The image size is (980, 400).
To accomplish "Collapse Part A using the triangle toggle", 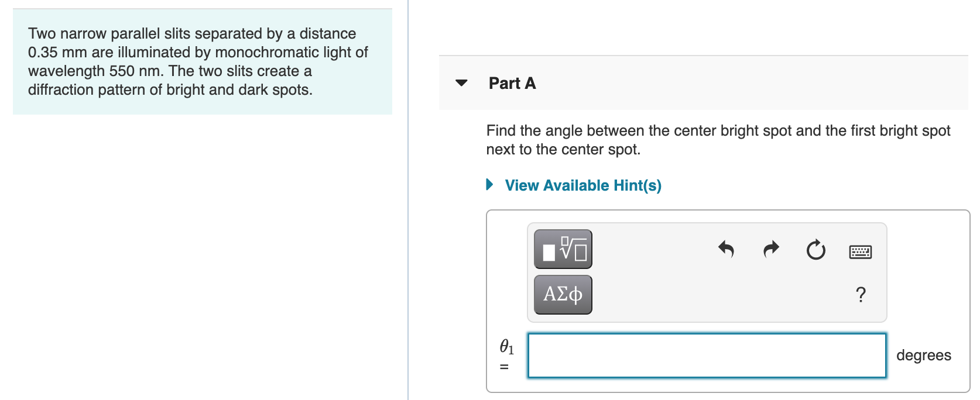I will coord(461,82).
